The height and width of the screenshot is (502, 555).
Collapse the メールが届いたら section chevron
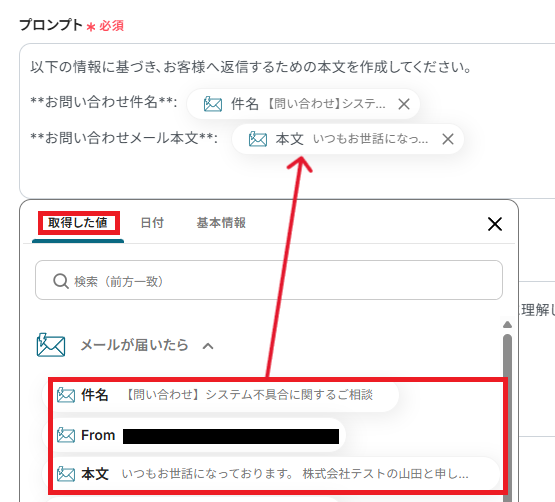pos(208,346)
